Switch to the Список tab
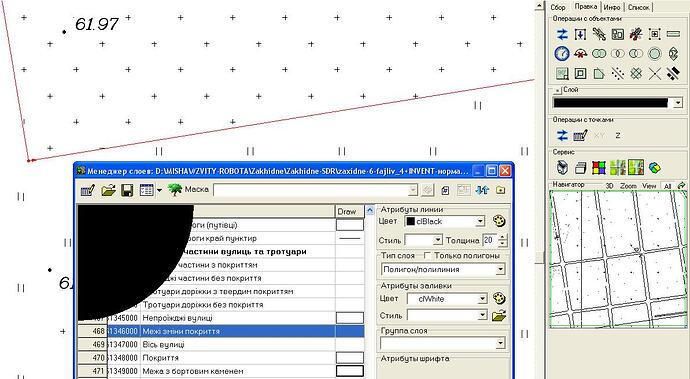 tap(639, 7)
